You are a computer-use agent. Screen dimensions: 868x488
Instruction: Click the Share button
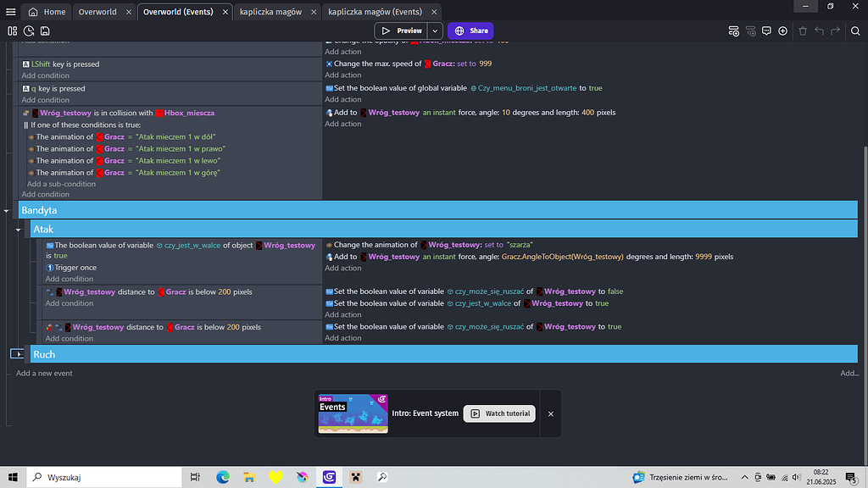click(470, 30)
